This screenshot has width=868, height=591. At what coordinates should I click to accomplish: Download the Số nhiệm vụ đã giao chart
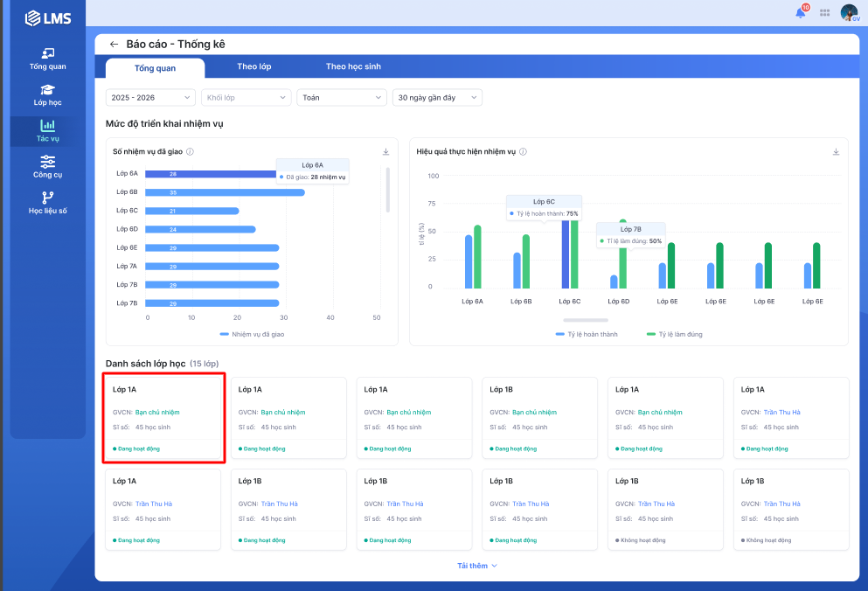[x=386, y=151]
